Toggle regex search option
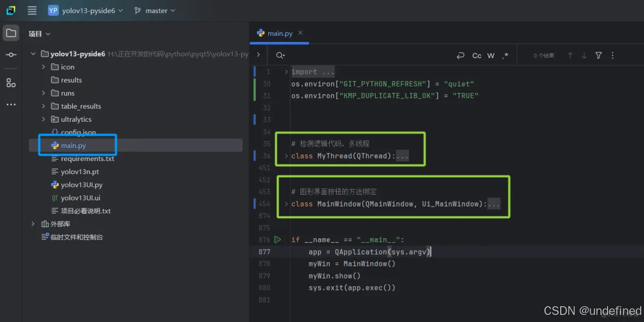 (505, 55)
